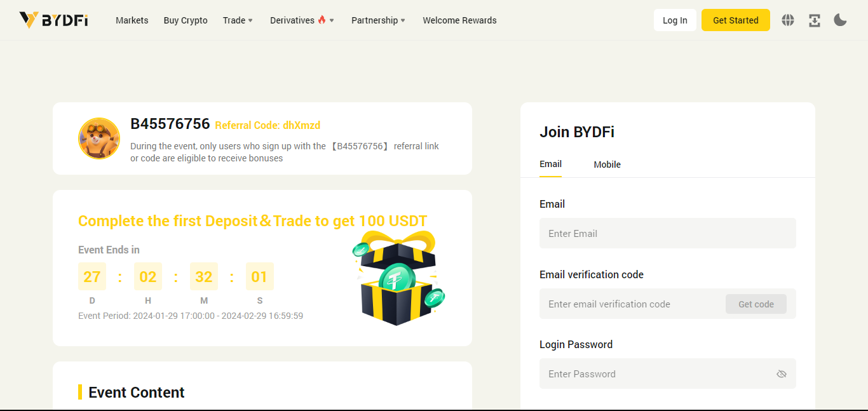Expand the Partnership dropdown menu
868x411 pixels.
[x=378, y=20]
